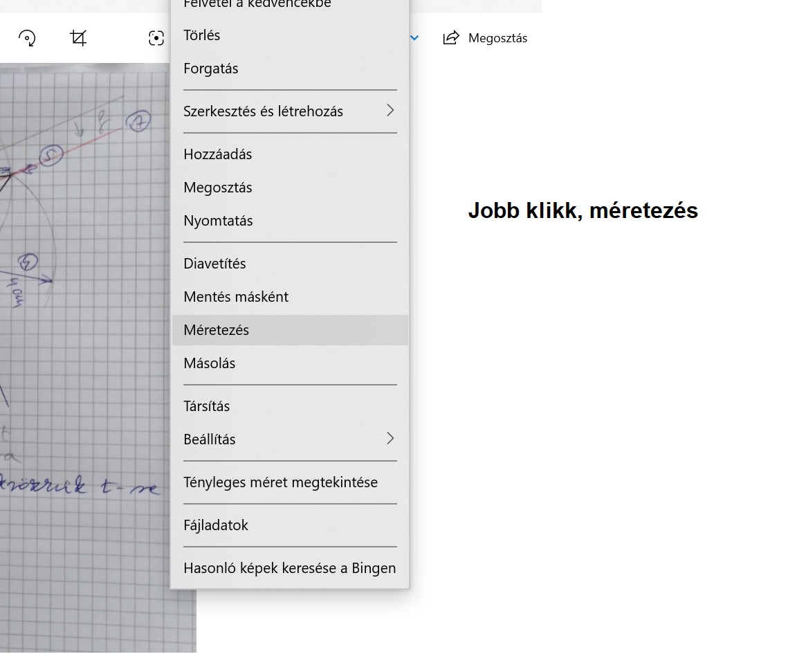This screenshot has width=797, height=672.
Task: Open 'Fájladatok' from the context menu
Action: coord(216,525)
